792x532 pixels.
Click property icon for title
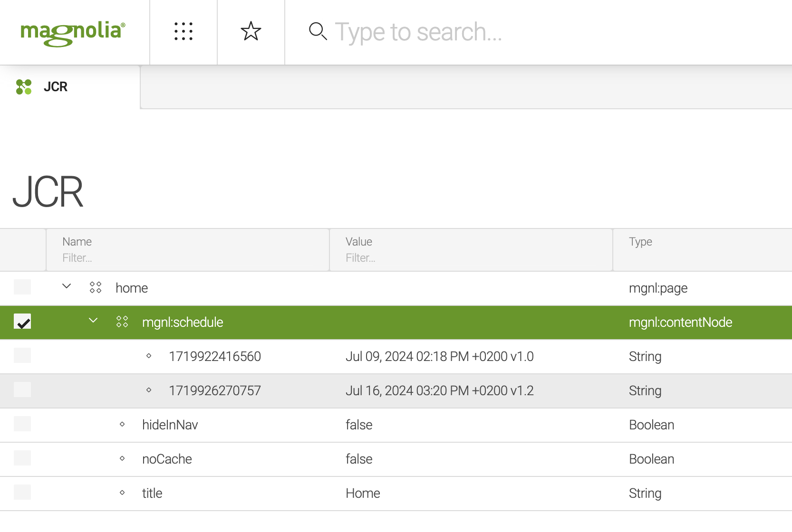[122, 493]
